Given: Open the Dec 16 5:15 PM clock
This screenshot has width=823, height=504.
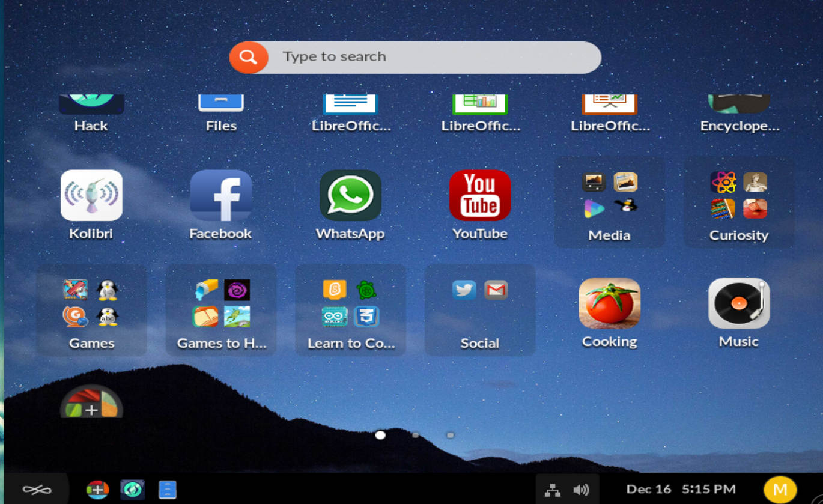Looking at the screenshot, I should pyautogui.click(x=681, y=489).
